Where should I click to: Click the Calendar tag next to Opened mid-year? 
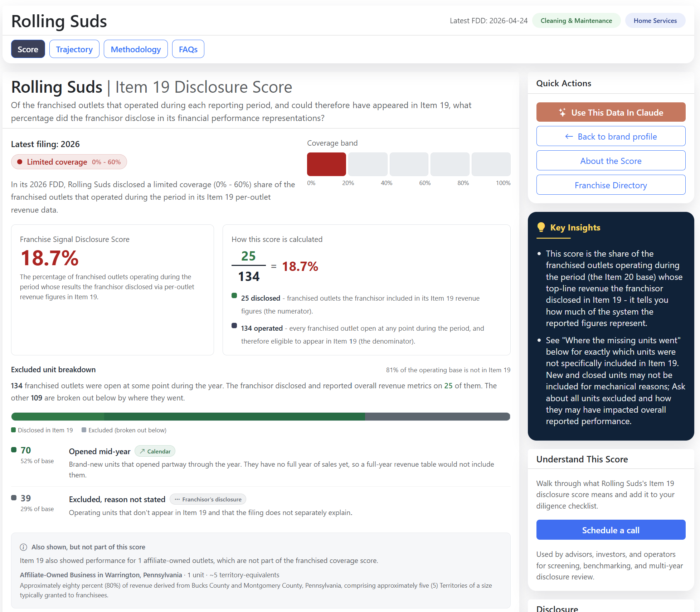click(x=155, y=451)
